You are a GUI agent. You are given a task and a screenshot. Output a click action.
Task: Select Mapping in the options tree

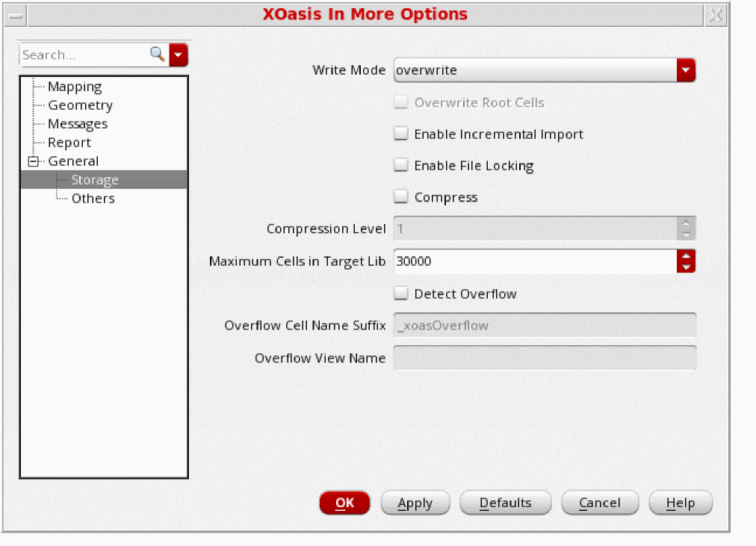click(x=75, y=87)
